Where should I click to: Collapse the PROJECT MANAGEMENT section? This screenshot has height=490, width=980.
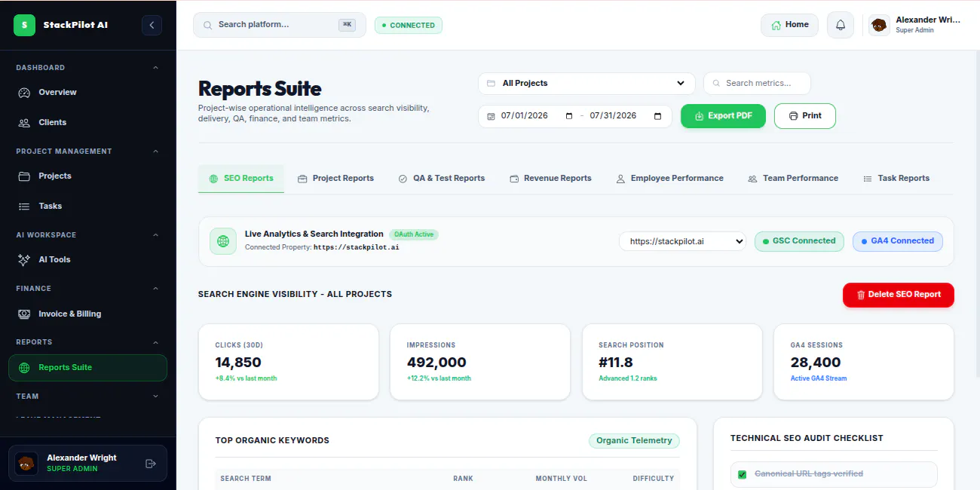click(156, 152)
